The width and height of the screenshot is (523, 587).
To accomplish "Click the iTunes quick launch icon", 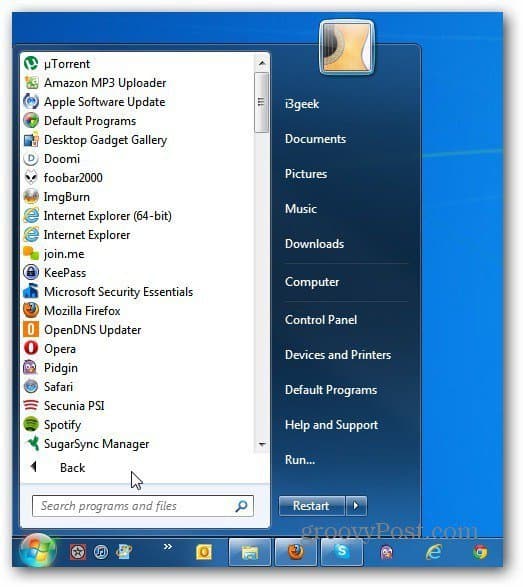I will pyautogui.click(x=101, y=552).
